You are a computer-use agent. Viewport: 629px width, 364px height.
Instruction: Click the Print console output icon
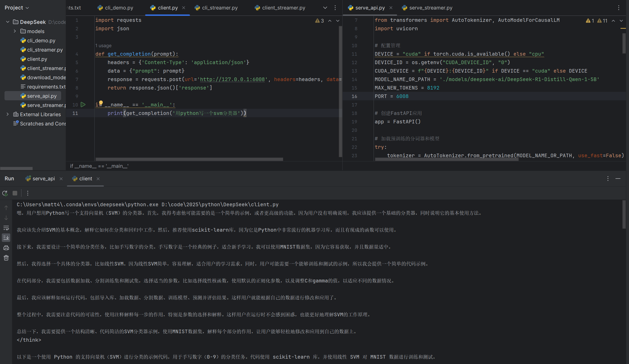6,248
